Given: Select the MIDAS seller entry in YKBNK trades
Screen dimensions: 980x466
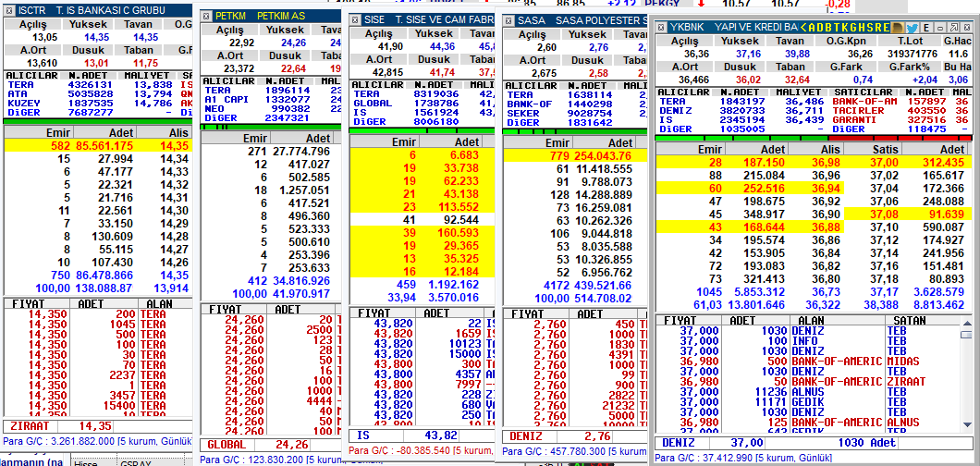Looking at the screenshot, I should point(901,361).
